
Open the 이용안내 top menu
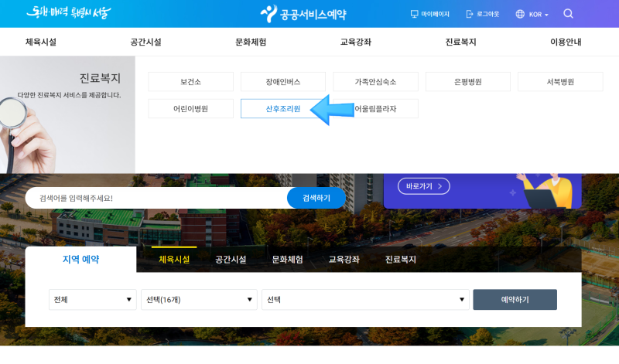566,42
